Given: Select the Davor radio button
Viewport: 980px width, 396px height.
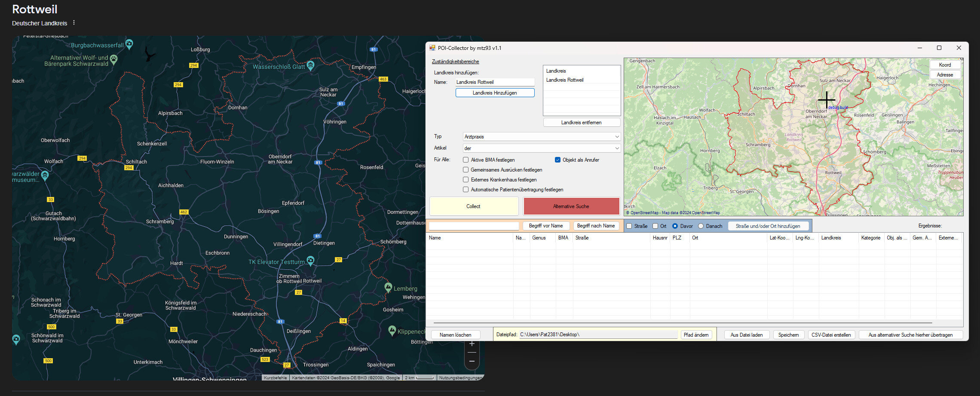Looking at the screenshot, I should point(675,226).
